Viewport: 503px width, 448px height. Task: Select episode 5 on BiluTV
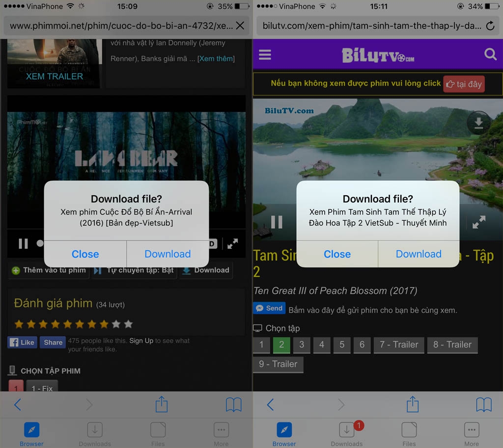tap(342, 345)
